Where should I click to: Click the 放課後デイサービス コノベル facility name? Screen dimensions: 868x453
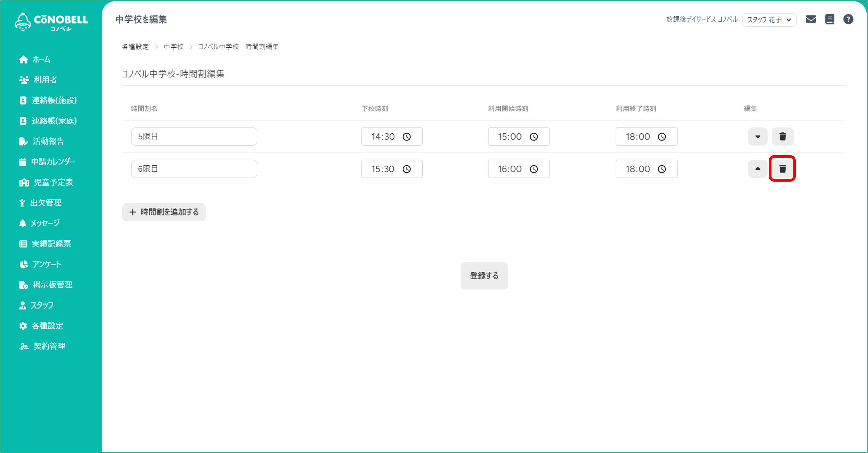point(701,19)
